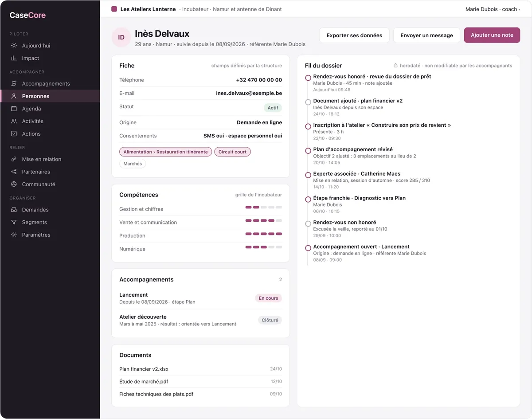Open Fiches techniques des plats.pdf
The height and width of the screenshot is (419, 532).
coord(200,394)
